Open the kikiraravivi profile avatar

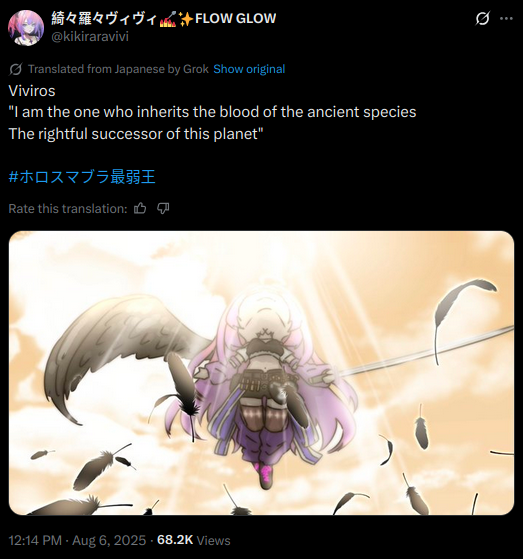[26, 28]
